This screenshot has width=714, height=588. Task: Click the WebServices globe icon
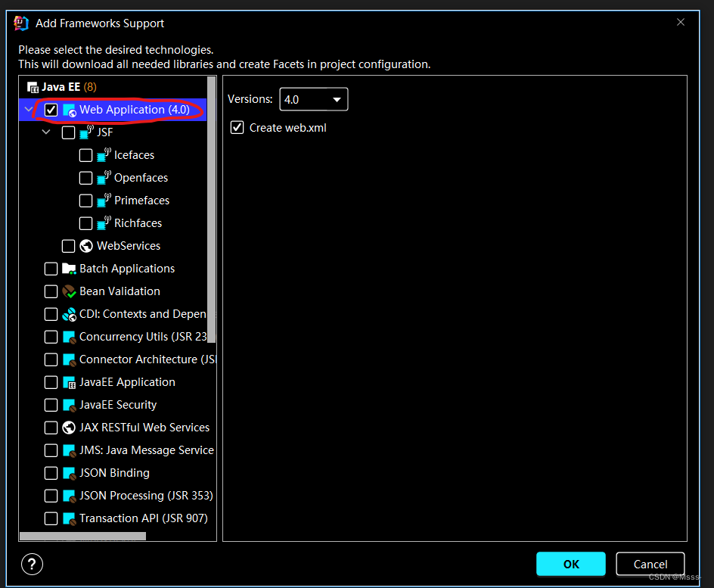[x=86, y=246]
